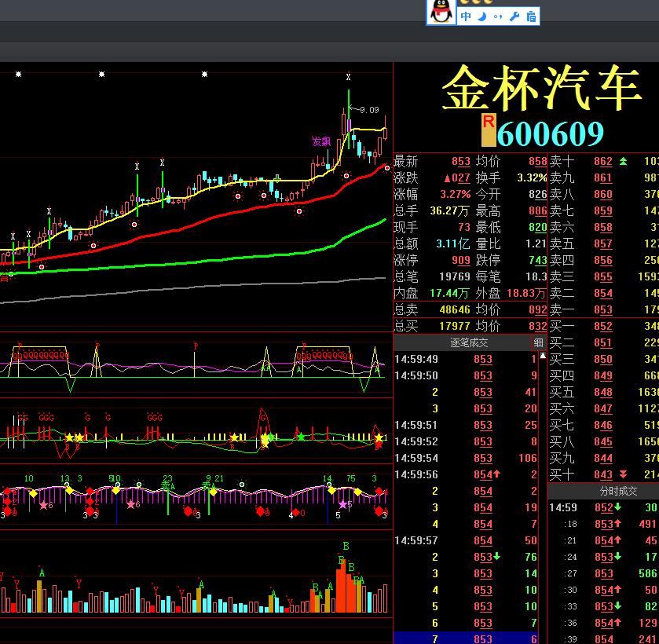This screenshot has width=659, height=644.
Task: Click the 细 detail button
Action: click(538, 342)
